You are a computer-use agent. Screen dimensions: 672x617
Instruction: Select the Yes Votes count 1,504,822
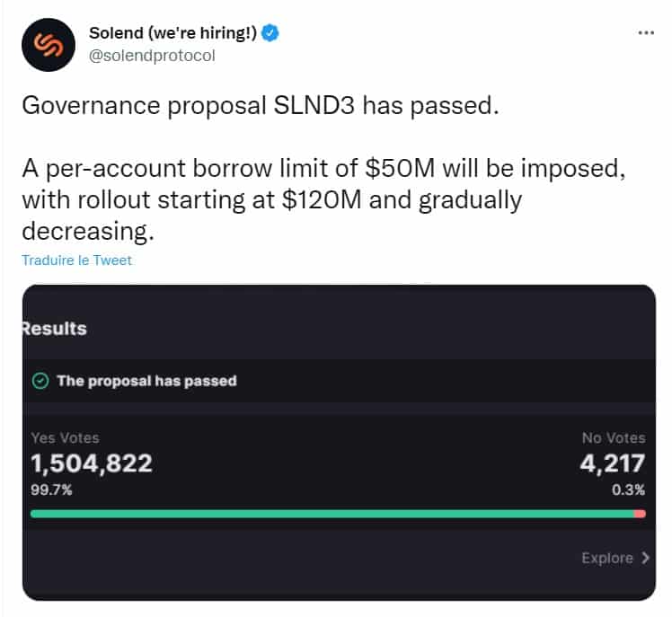[x=92, y=463]
